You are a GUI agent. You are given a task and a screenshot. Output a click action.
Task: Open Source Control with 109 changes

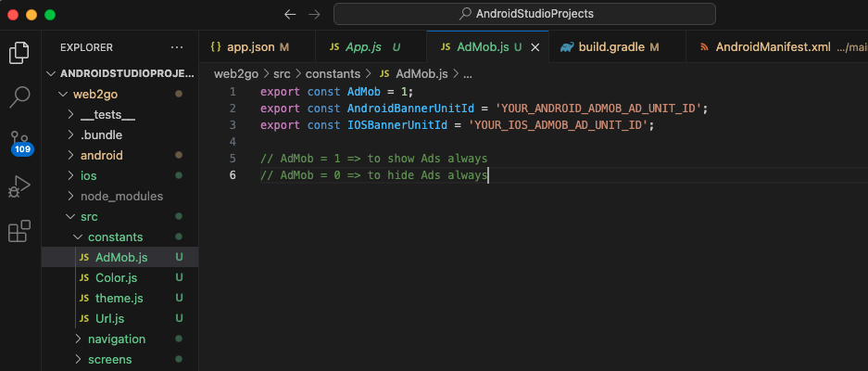point(19,141)
